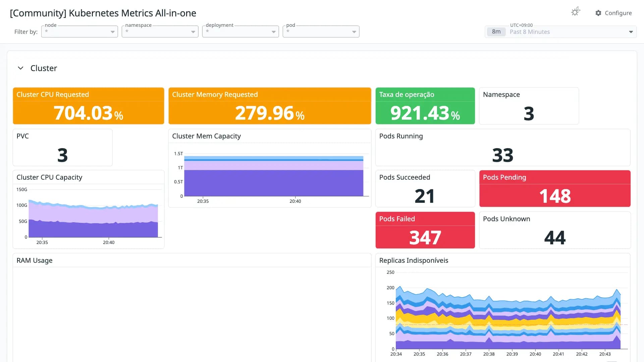This screenshot has height=362, width=644.
Task: Click the Cluster Mem Capacity area chart
Action: pyautogui.click(x=274, y=176)
